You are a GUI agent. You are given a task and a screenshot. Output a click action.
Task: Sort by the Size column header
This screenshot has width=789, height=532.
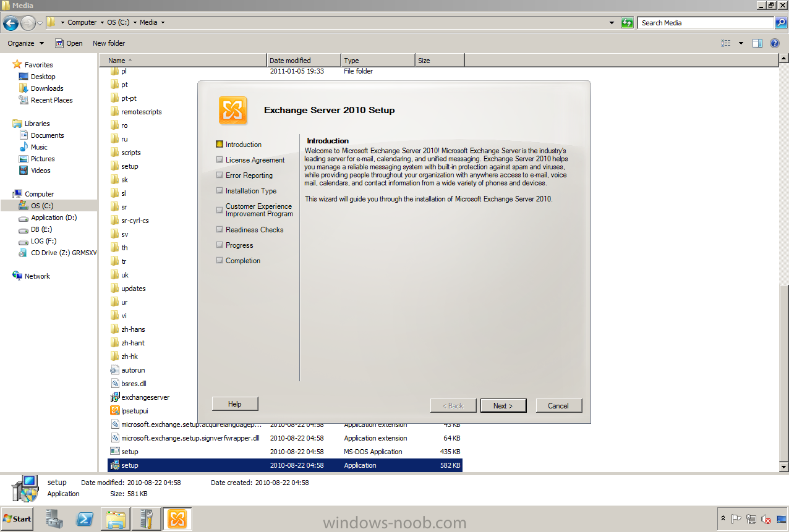click(440, 61)
